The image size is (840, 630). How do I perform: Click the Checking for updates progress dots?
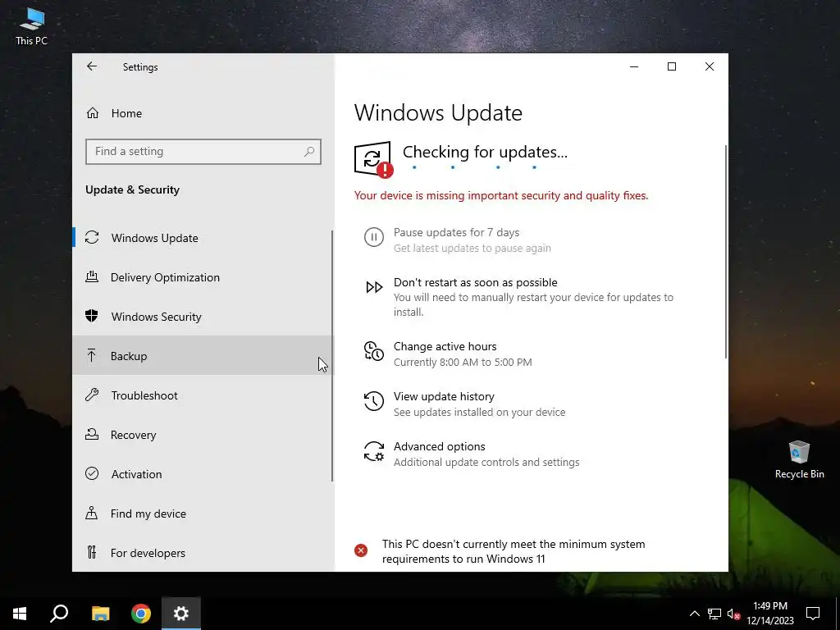point(475,167)
